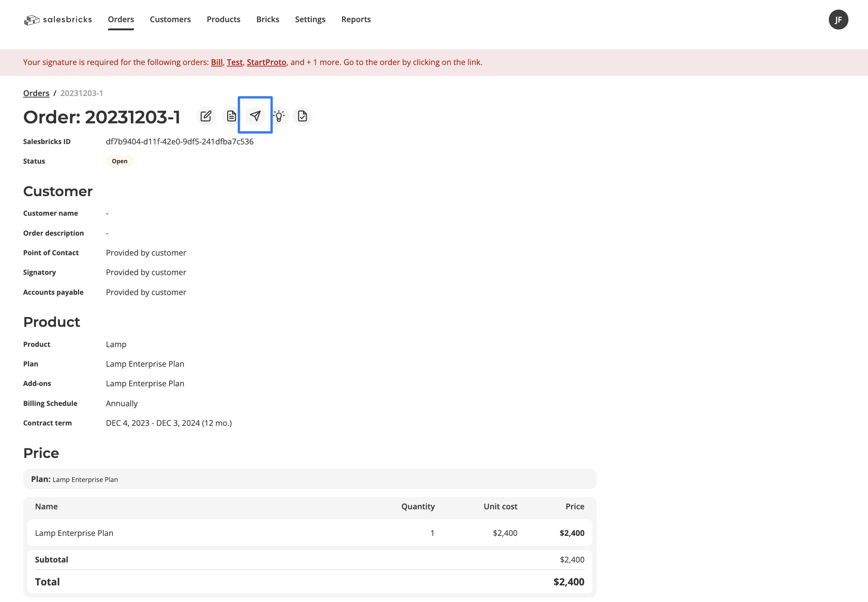Go to the Customers tab

[170, 20]
